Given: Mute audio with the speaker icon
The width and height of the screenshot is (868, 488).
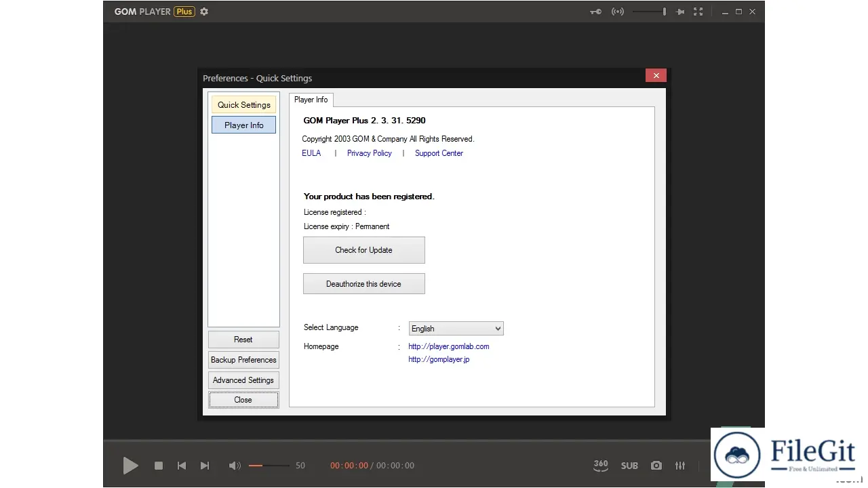Looking at the screenshot, I should (x=235, y=466).
